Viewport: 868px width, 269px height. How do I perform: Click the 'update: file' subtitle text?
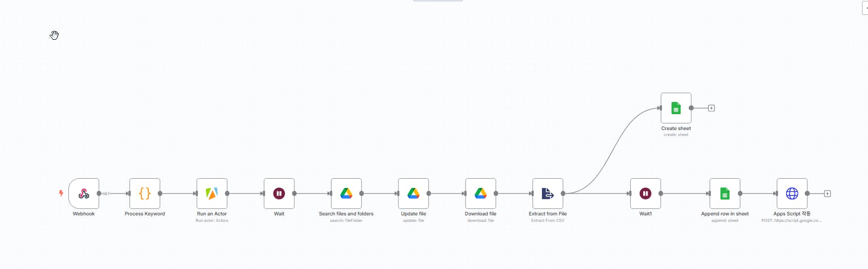click(413, 220)
